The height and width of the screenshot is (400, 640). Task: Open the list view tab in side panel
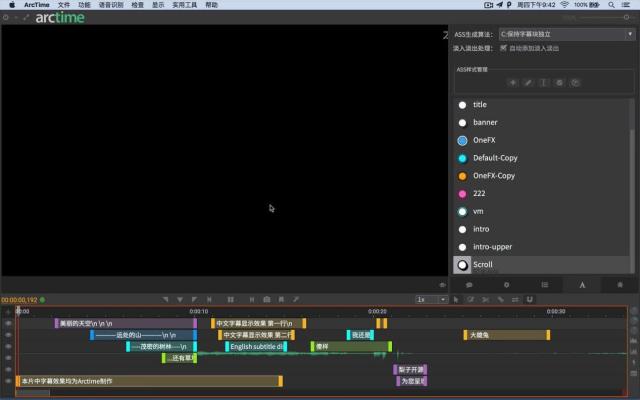pos(544,285)
